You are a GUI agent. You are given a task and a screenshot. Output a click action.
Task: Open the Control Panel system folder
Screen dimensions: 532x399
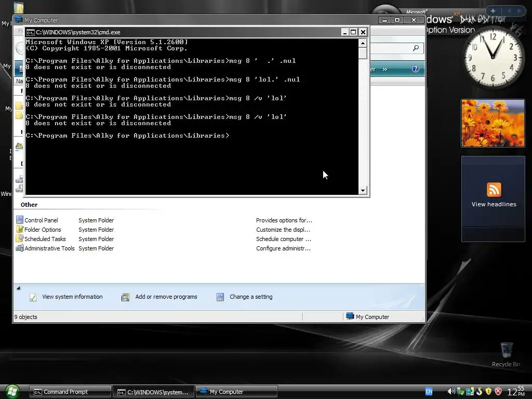(37, 220)
